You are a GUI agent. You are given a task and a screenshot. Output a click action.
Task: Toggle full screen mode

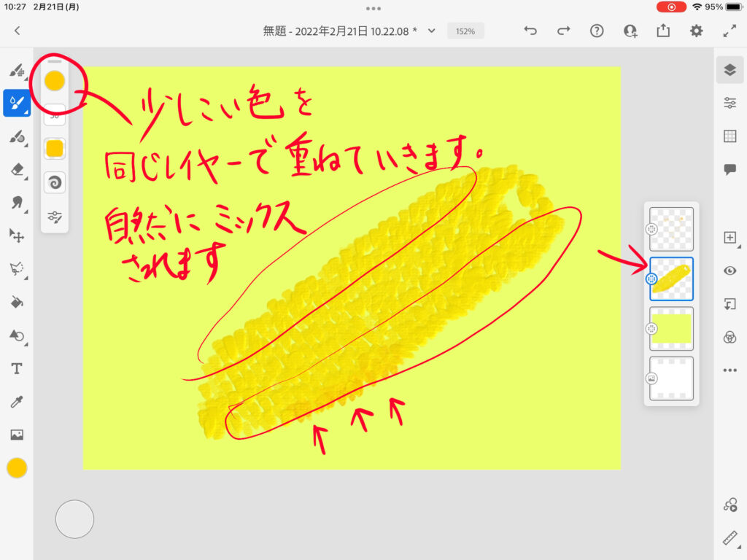click(729, 31)
